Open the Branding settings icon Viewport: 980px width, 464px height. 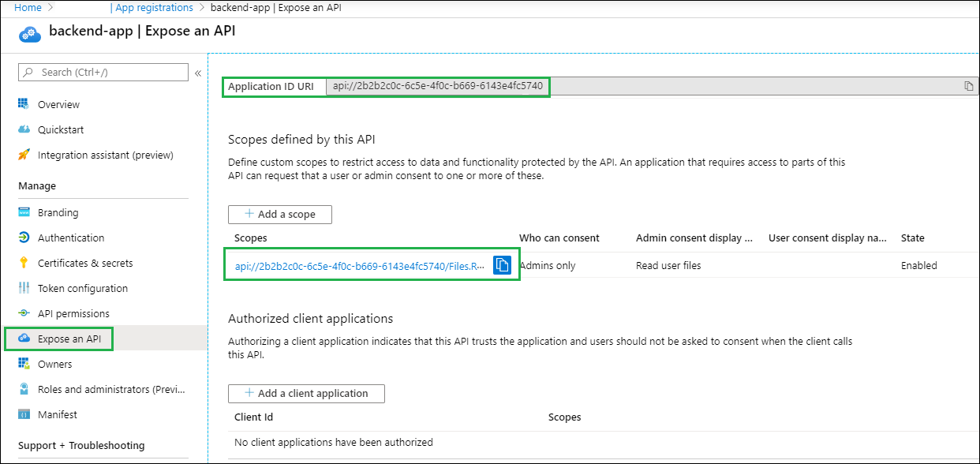25,211
